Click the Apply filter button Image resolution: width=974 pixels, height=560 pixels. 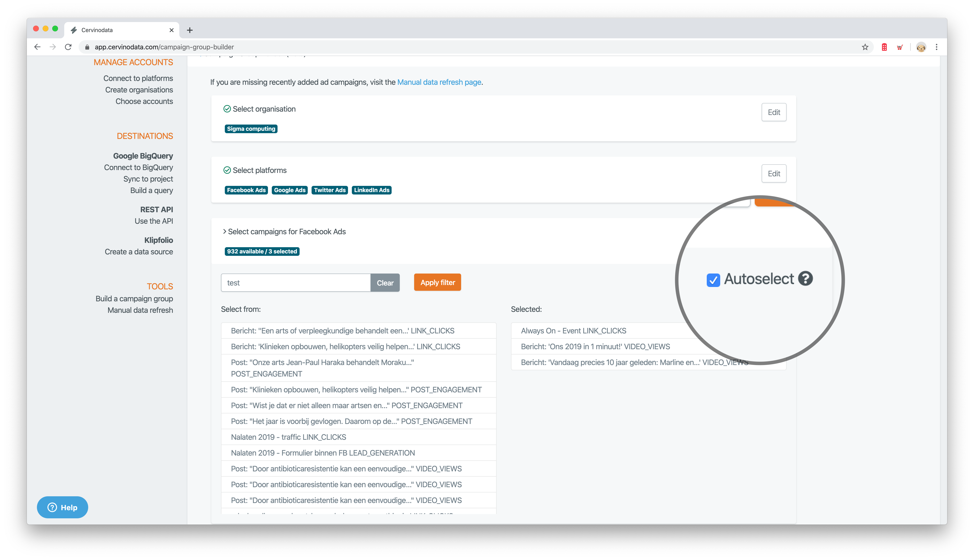pos(437,283)
